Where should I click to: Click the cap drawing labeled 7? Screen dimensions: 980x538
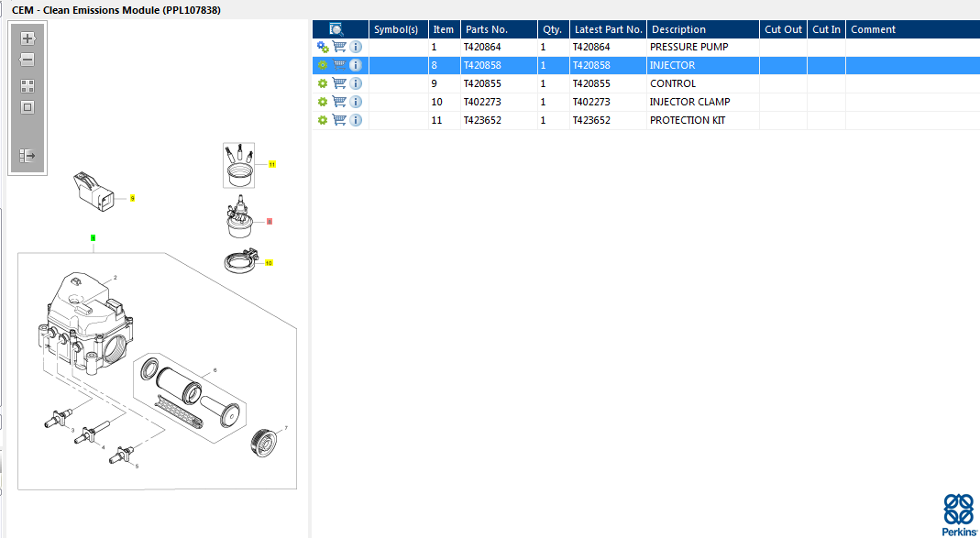264,443
